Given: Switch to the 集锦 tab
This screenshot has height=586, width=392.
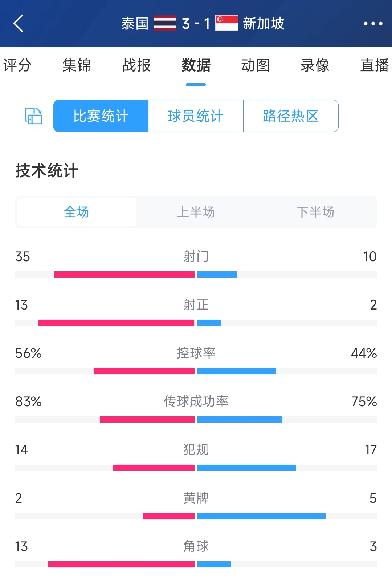Looking at the screenshot, I should pos(77,66).
